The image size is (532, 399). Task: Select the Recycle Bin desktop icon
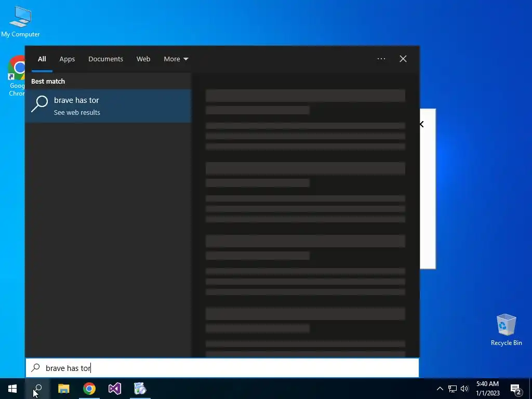(x=506, y=330)
